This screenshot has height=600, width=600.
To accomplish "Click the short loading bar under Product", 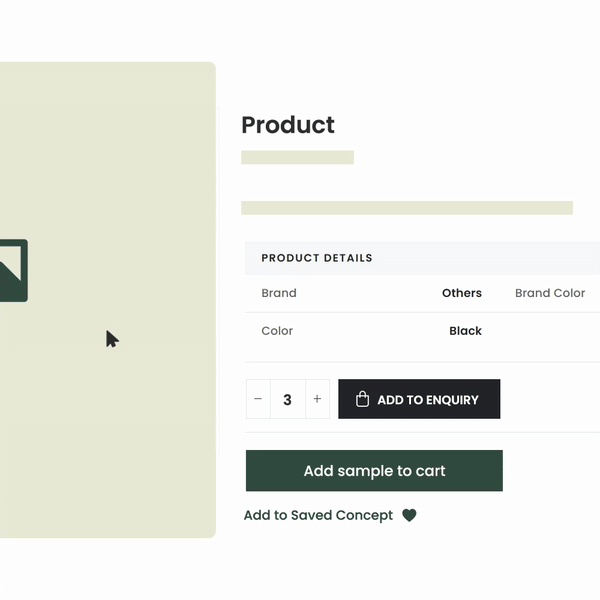I will [x=297, y=157].
